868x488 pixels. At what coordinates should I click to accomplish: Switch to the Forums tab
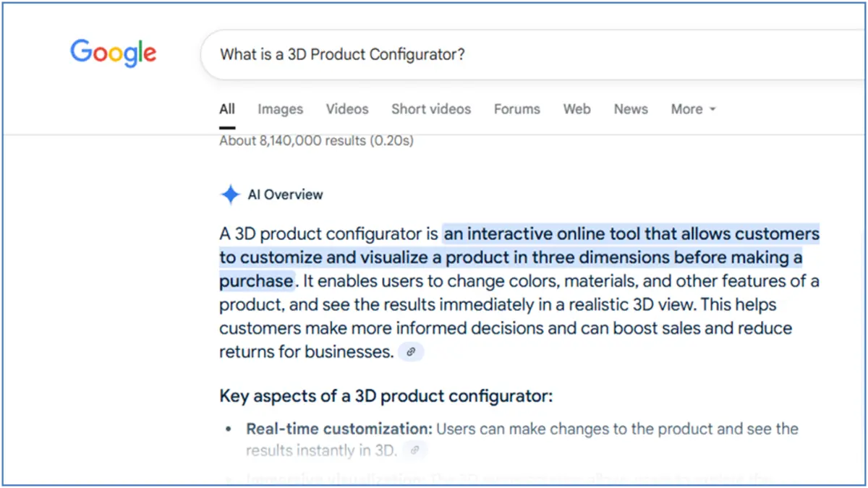click(x=516, y=108)
